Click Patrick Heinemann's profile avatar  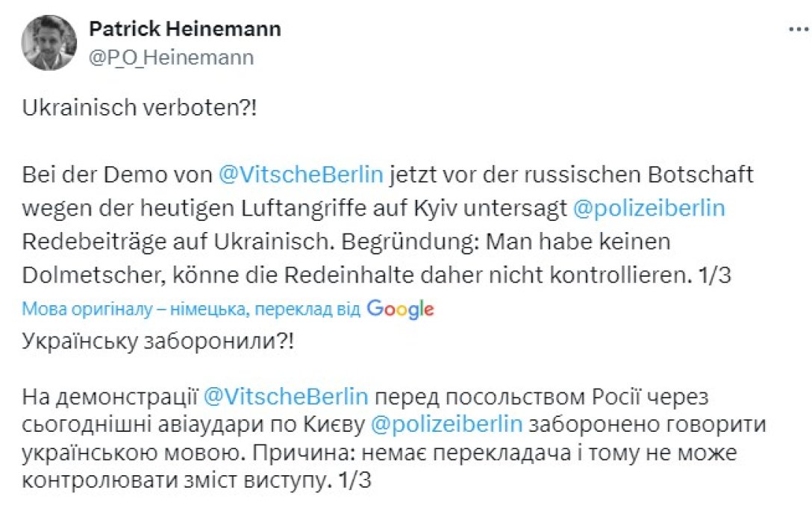tap(49, 43)
